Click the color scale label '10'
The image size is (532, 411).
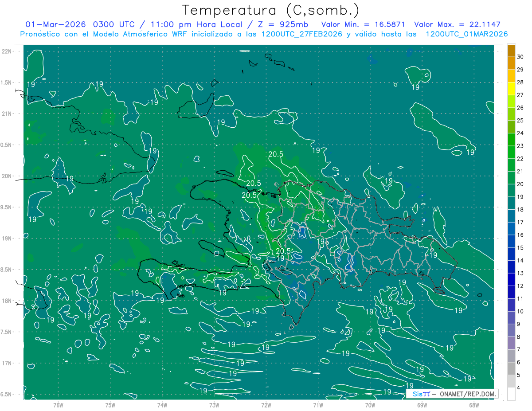pos(520,311)
